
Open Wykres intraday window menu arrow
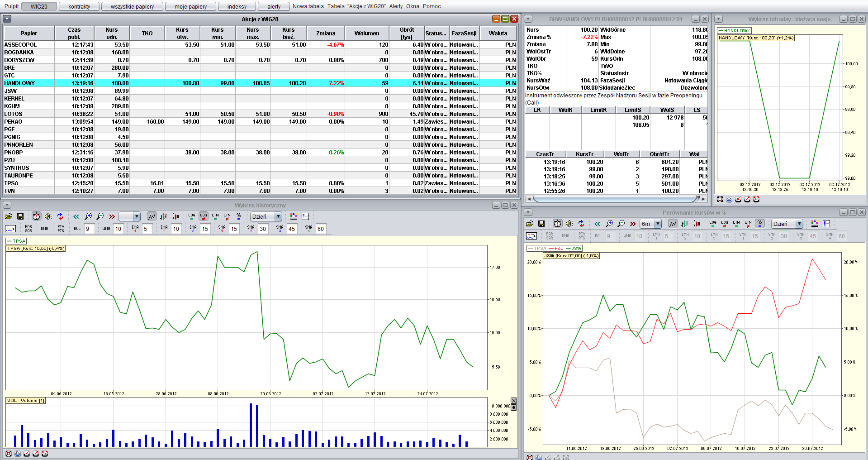718,19
